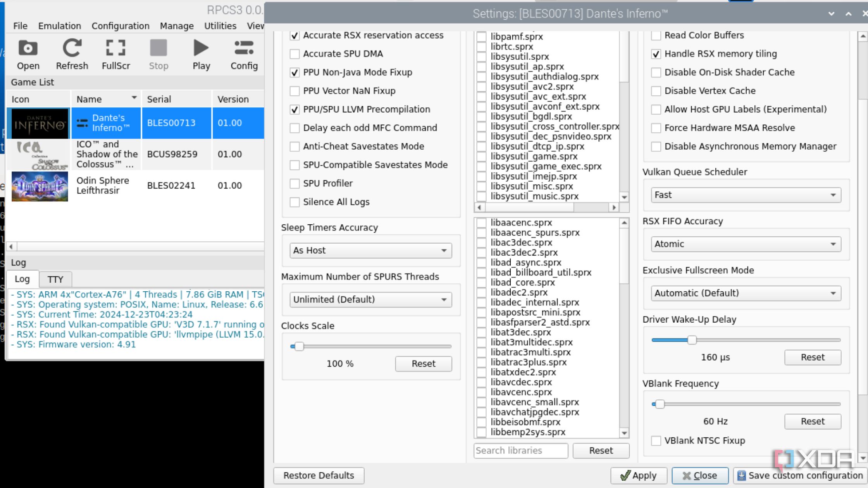Expand Exclusive Fullscreen Mode dropdown

746,293
